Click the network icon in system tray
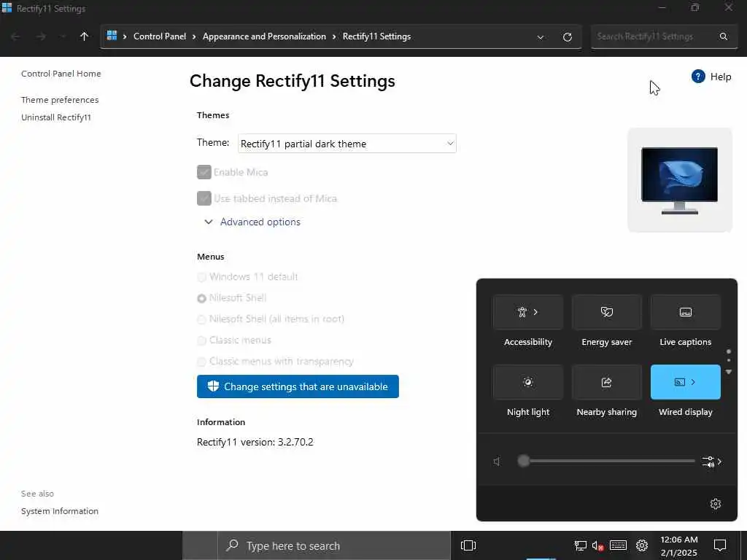Image resolution: width=747 pixels, height=560 pixels. (x=580, y=545)
